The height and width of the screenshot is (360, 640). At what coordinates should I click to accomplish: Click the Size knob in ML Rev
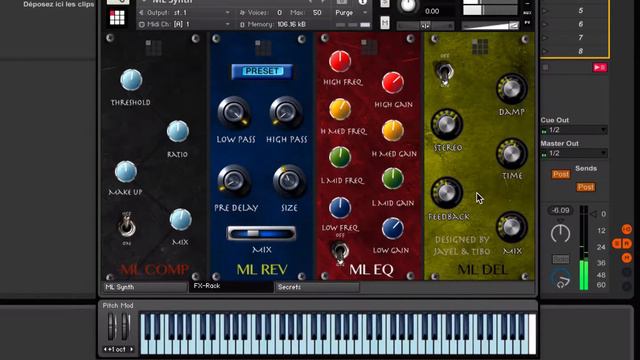[289, 180]
